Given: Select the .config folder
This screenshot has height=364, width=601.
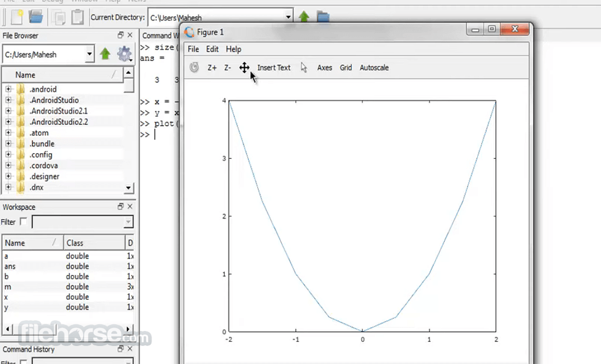Looking at the screenshot, I should 41,155.
